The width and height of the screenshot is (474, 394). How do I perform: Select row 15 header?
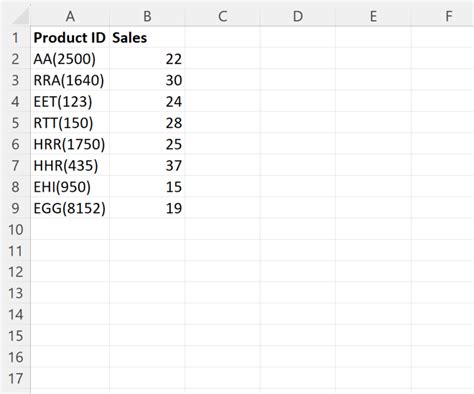(x=15, y=336)
